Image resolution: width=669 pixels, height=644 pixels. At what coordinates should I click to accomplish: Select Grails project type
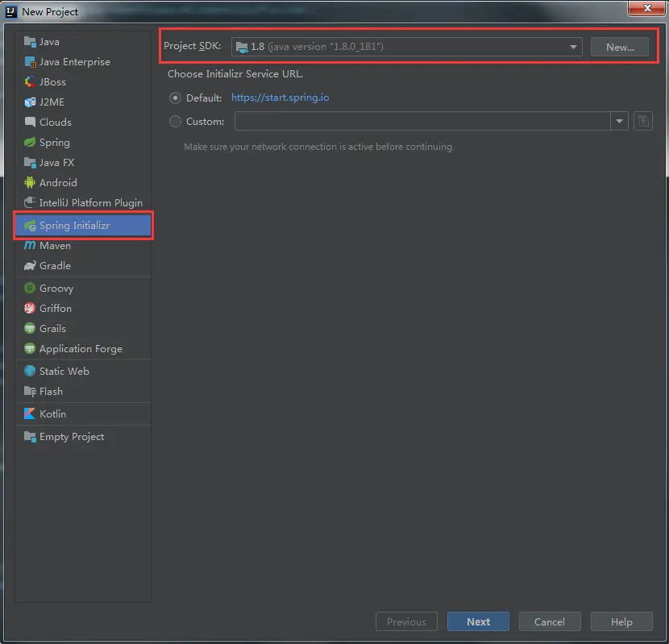(x=83, y=328)
